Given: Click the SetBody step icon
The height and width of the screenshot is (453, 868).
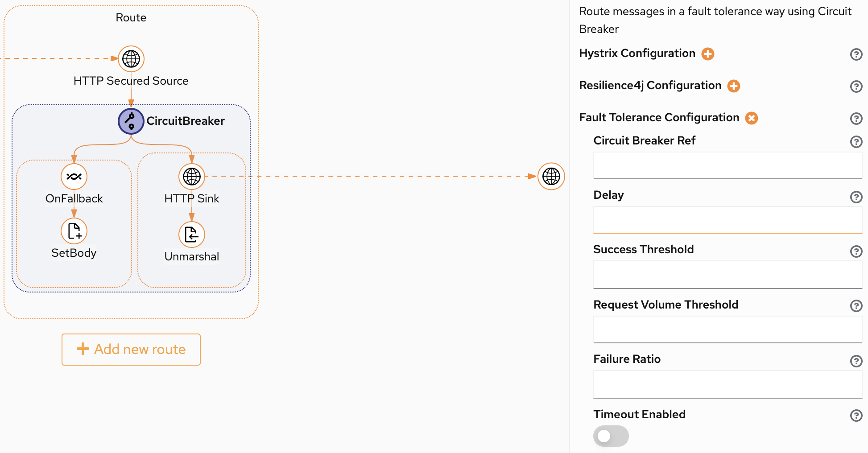Looking at the screenshot, I should [74, 231].
